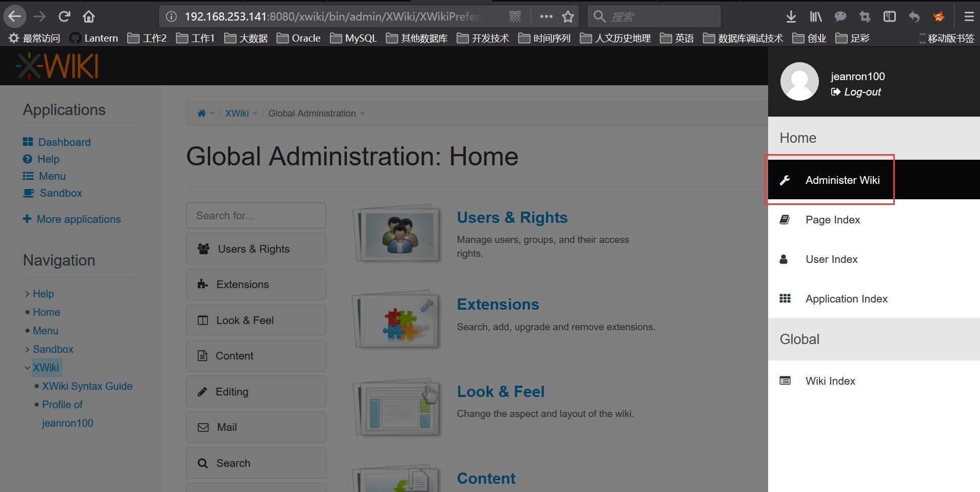
Task: Select Home in navigation tree
Action: pyautogui.click(x=47, y=312)
